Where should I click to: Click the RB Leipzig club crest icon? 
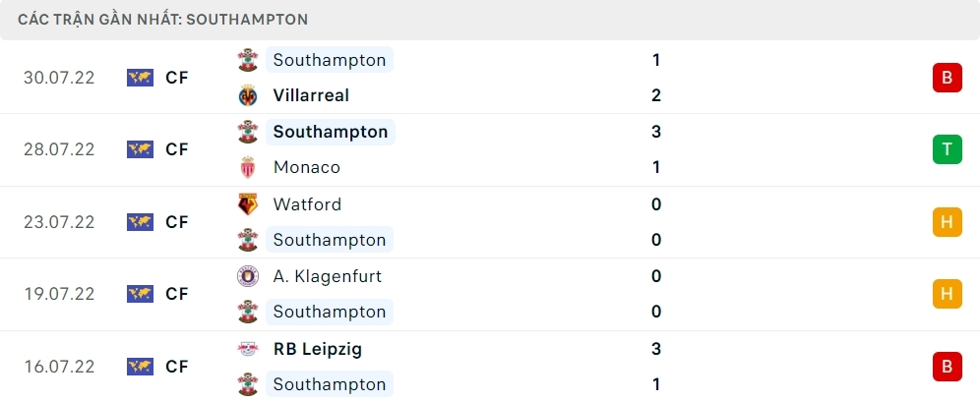tap(247, 349)
